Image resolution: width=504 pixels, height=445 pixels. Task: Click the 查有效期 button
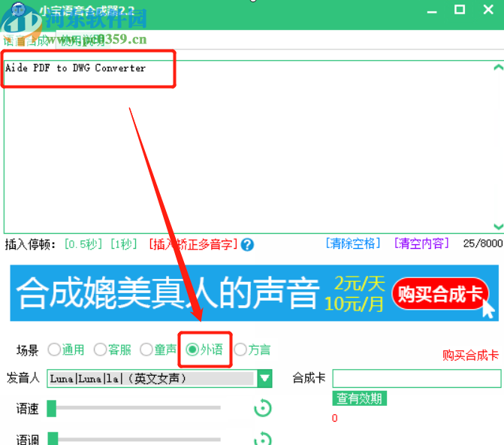pyautogui.click(x=359, y=398)
